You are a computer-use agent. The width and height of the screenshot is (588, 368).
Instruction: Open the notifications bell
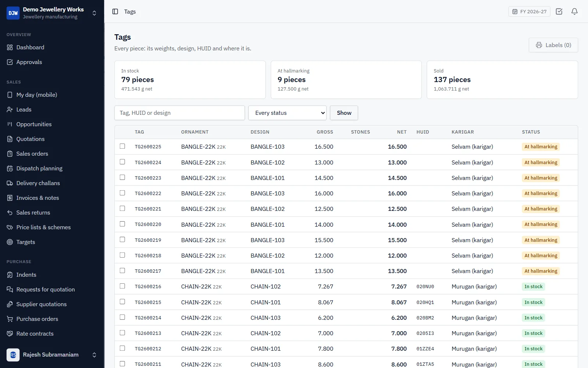(x=574, y=11)
